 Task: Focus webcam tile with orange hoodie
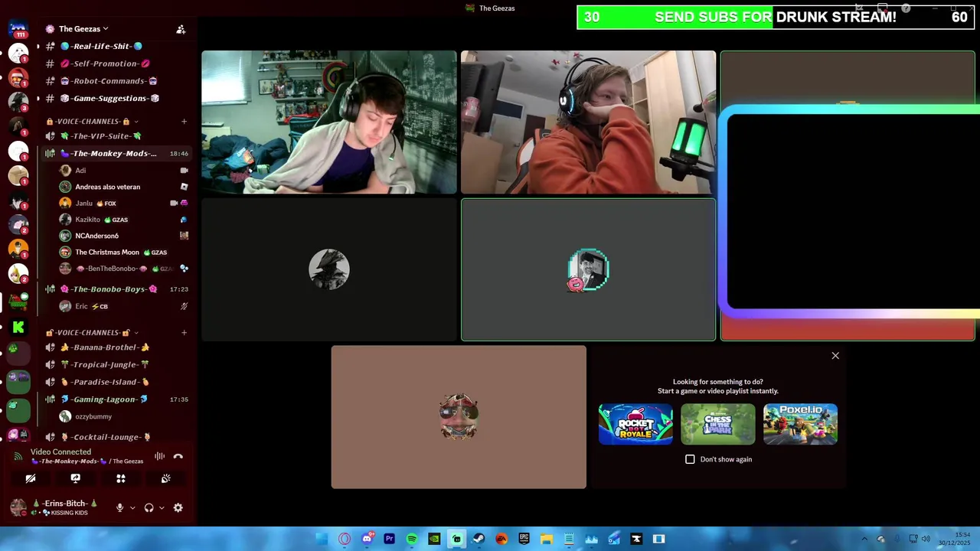(588, 122)
